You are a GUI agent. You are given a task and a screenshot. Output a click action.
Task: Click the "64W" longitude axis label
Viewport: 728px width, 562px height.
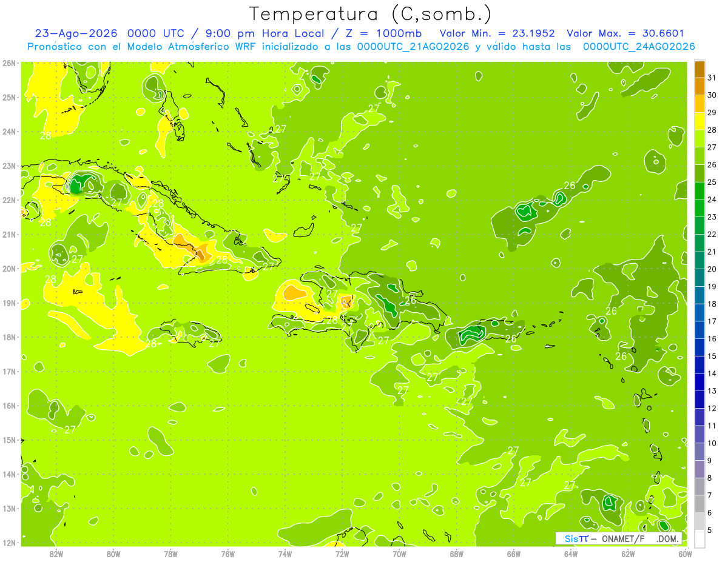(x=571, y=554)
